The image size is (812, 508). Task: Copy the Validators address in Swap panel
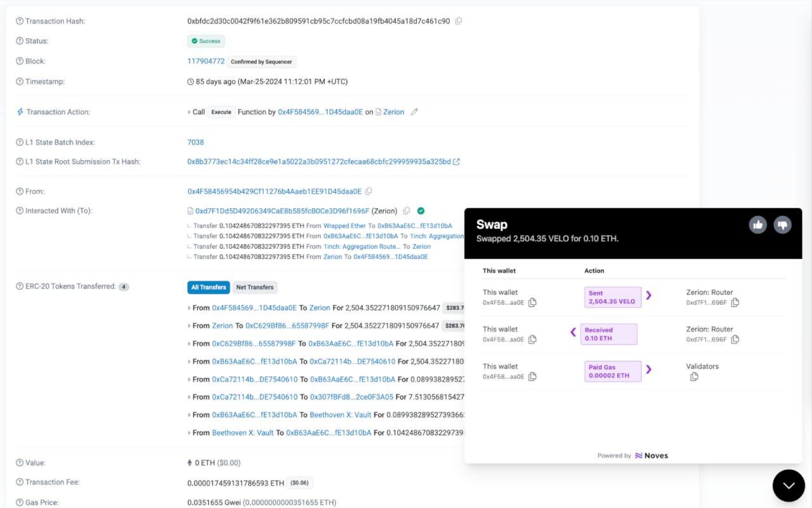(693, 377)
